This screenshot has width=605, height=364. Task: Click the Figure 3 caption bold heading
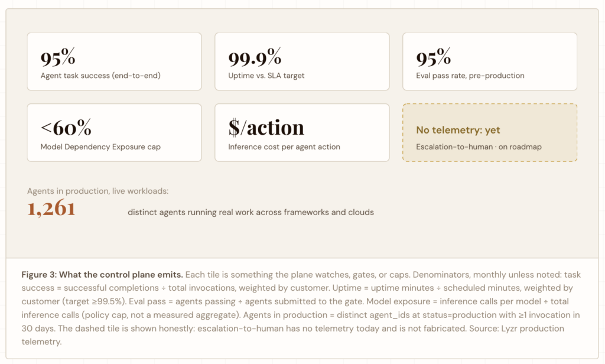coord(102,274)
